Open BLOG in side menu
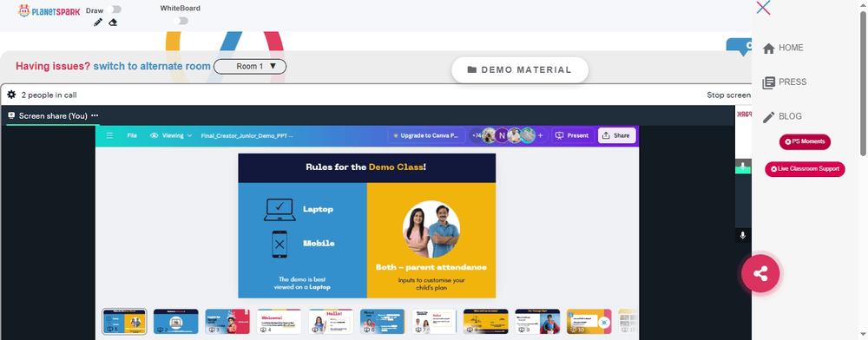 pos(782,116)
